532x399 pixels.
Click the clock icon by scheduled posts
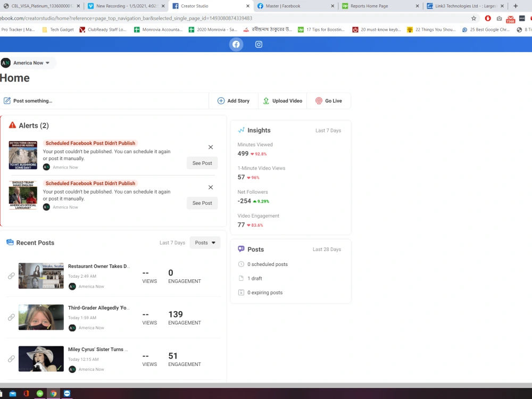[x=241, y=264]
